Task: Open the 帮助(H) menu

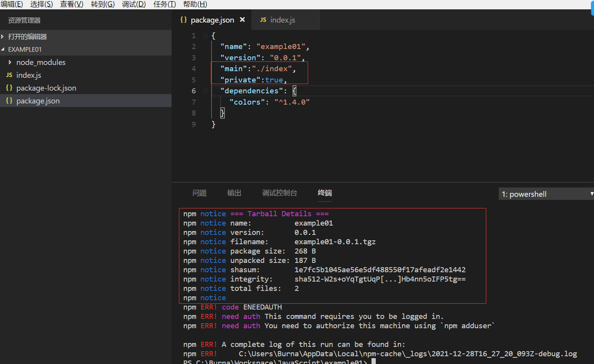Action: click(x=195, y=4)
